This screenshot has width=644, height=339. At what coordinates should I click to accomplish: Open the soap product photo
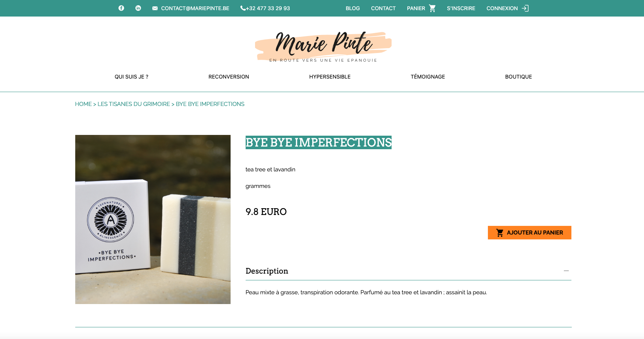(x=153, y=219)
